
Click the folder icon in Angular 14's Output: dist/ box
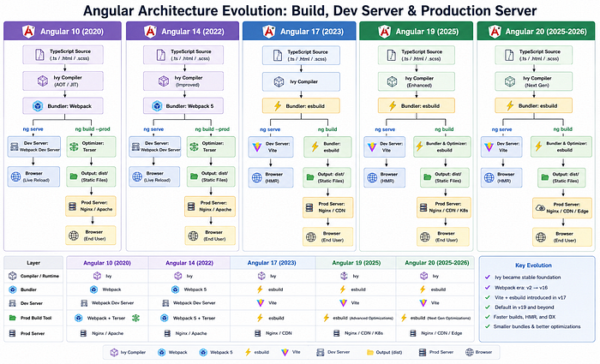click(x=195, y=176)
